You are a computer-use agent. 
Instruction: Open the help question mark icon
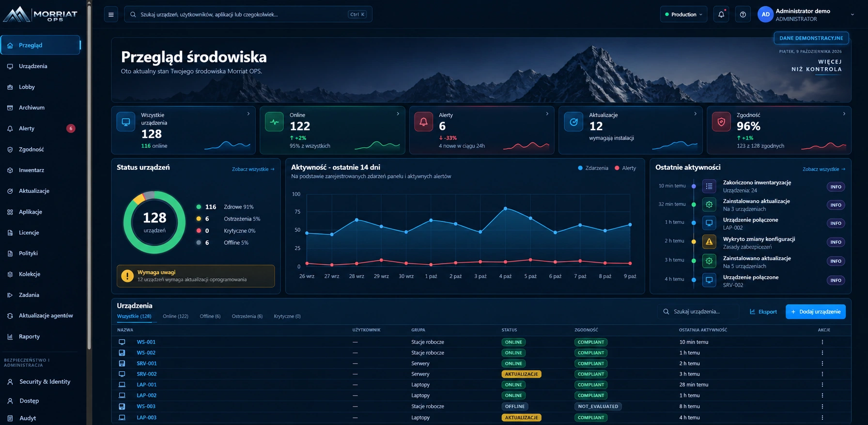tap(743, 15)
